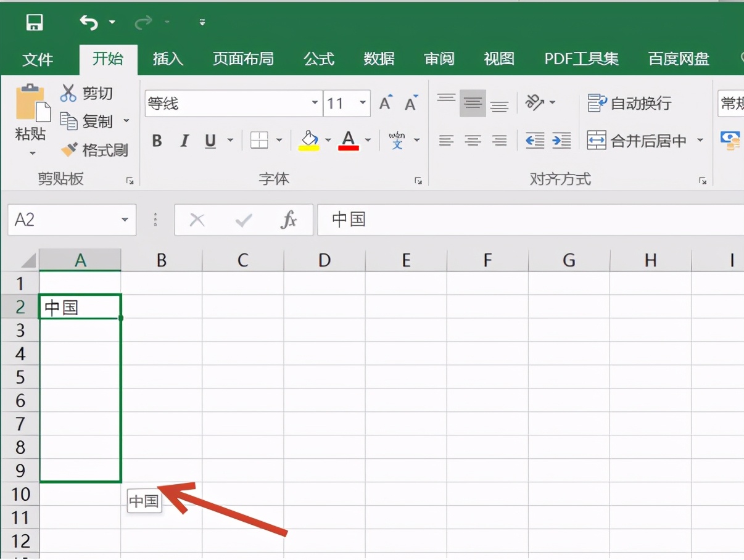Click the confirm checkmark in formula bar
This screenshot has height=560, width=744.
244,220
